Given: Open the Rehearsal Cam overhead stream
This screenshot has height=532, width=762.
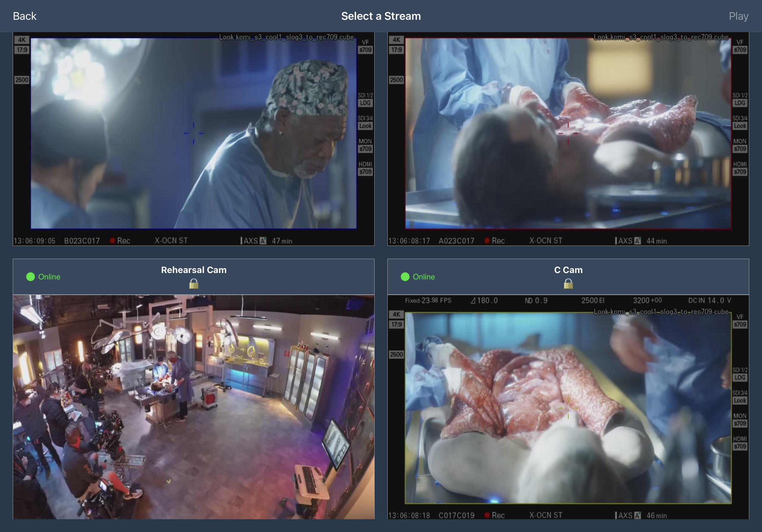Looking at the screenshot, I should click(x=193, y=407).
